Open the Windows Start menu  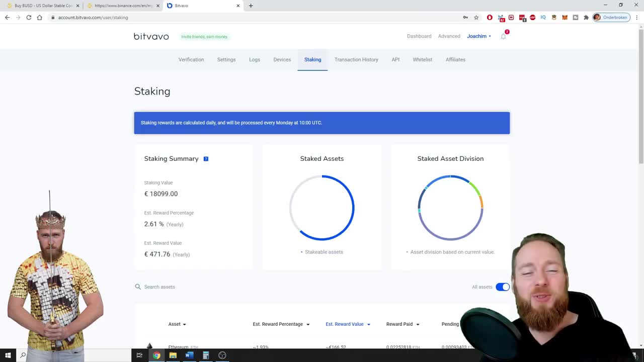coord(8,355)
